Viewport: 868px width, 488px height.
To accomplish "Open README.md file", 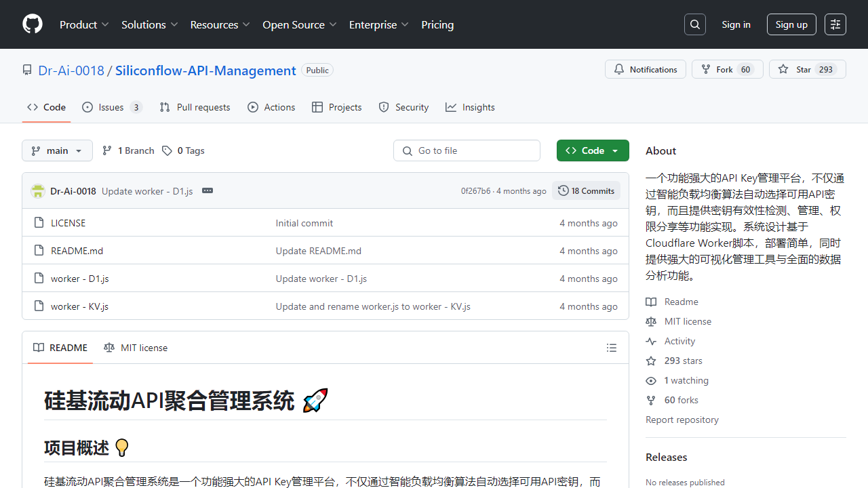I will [77, 251].
